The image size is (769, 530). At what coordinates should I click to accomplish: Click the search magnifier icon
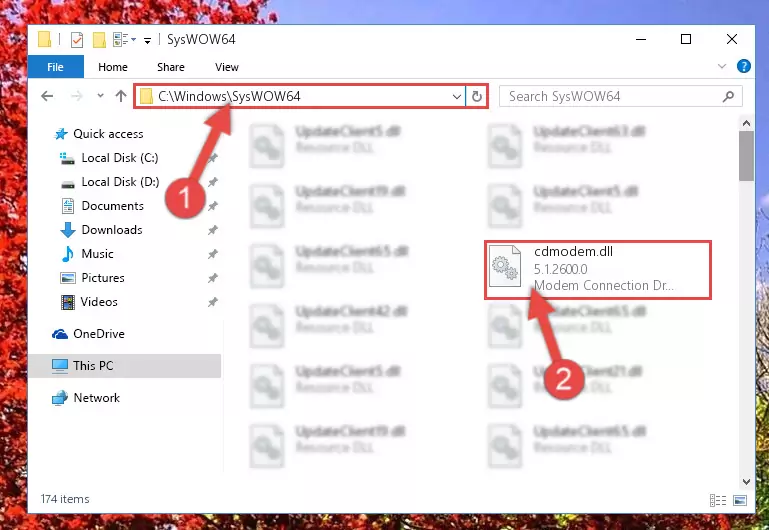pos(728,97)
